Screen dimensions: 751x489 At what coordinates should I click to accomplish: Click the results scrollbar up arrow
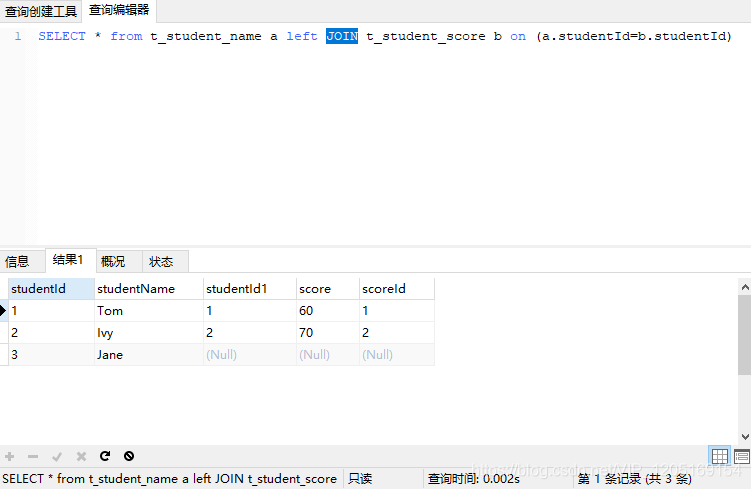745,287
